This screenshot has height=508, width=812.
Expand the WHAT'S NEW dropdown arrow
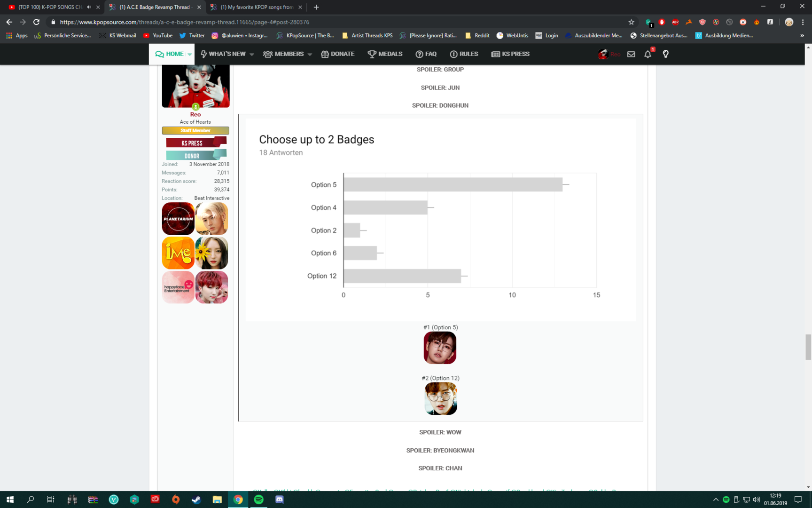(x=252, y=55)
